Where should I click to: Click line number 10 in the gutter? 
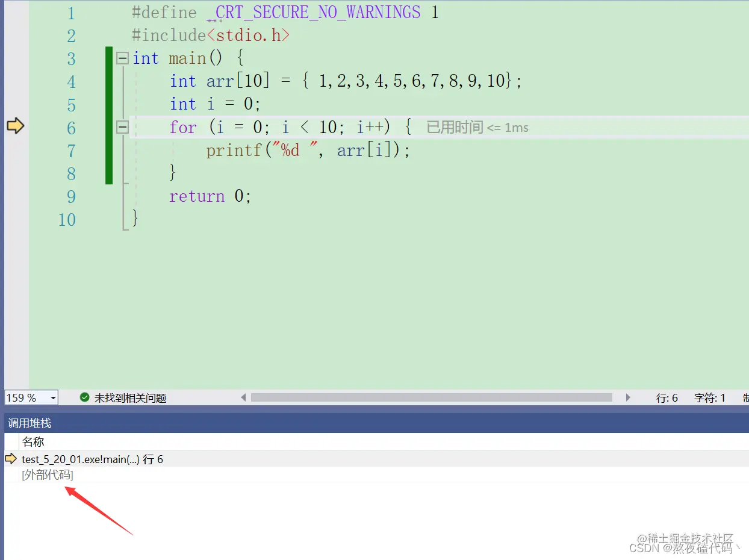[67, 220]
